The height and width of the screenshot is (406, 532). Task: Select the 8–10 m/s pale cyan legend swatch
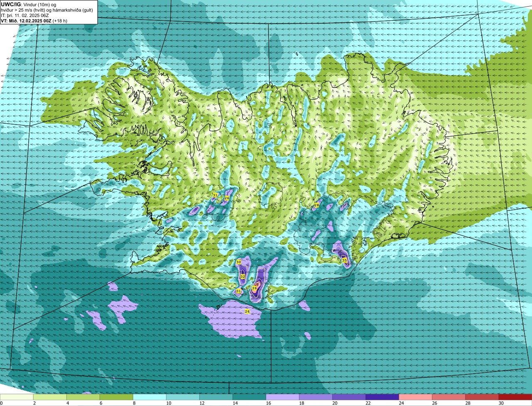(x=150, y=397)
